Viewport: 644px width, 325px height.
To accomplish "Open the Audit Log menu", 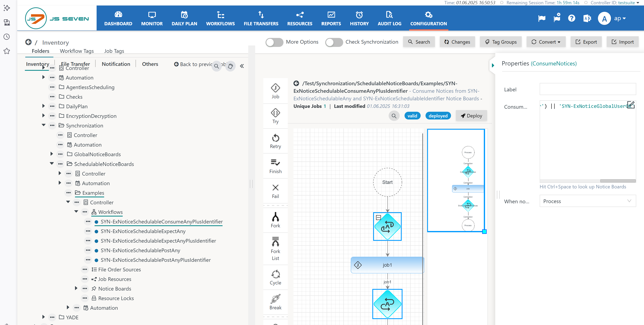I will (x=389, y=19).
